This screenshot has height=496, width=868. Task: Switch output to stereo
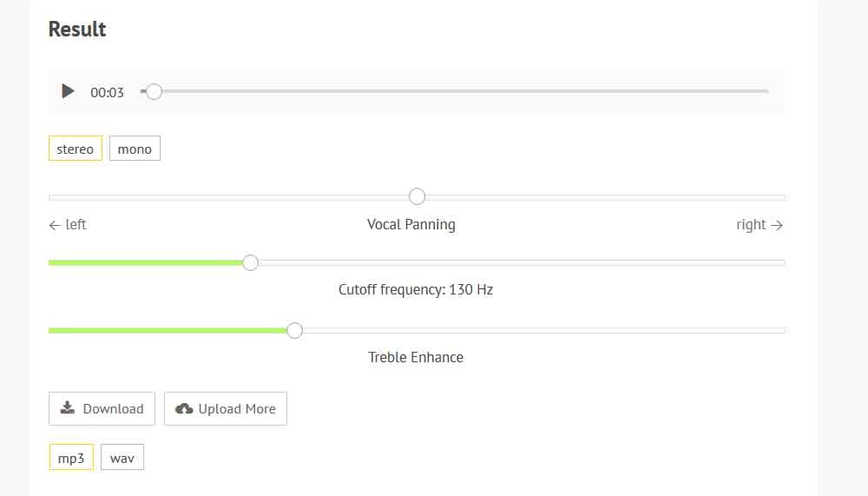click(76, 149)
